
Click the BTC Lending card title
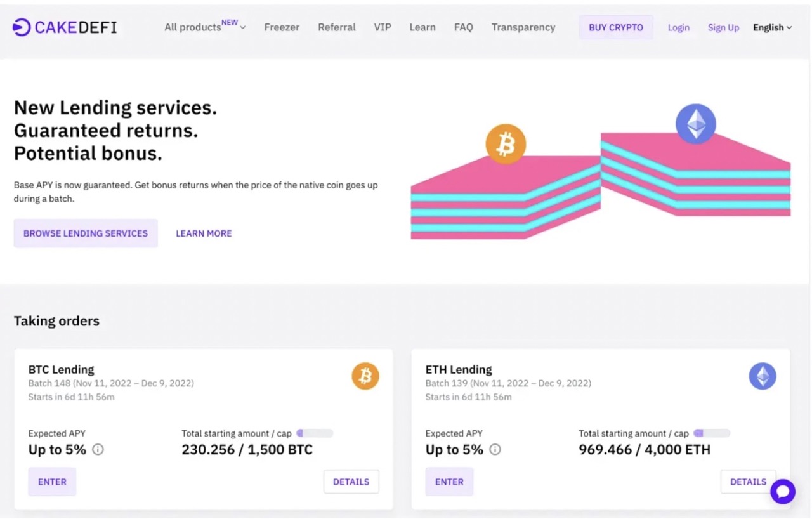tap(62, 369)
